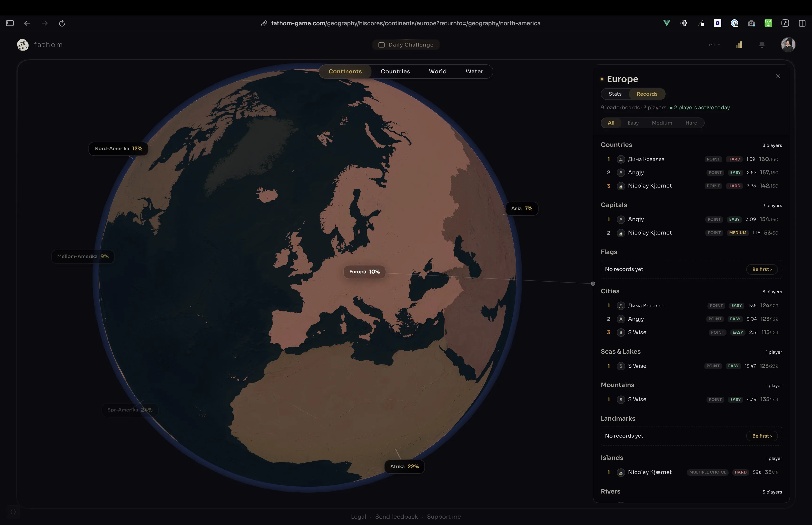Click the green GA extension icon

[x=768, y=23]
